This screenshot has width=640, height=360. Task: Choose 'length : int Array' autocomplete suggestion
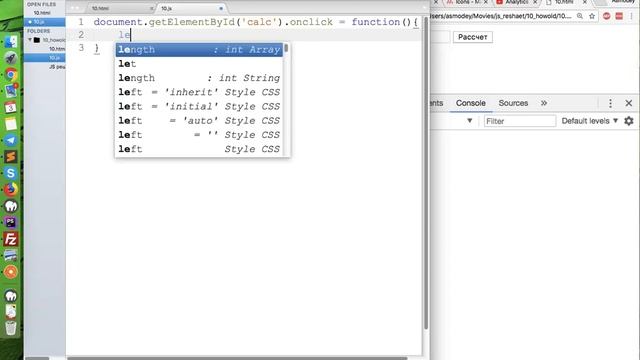(x=199, y=50)
